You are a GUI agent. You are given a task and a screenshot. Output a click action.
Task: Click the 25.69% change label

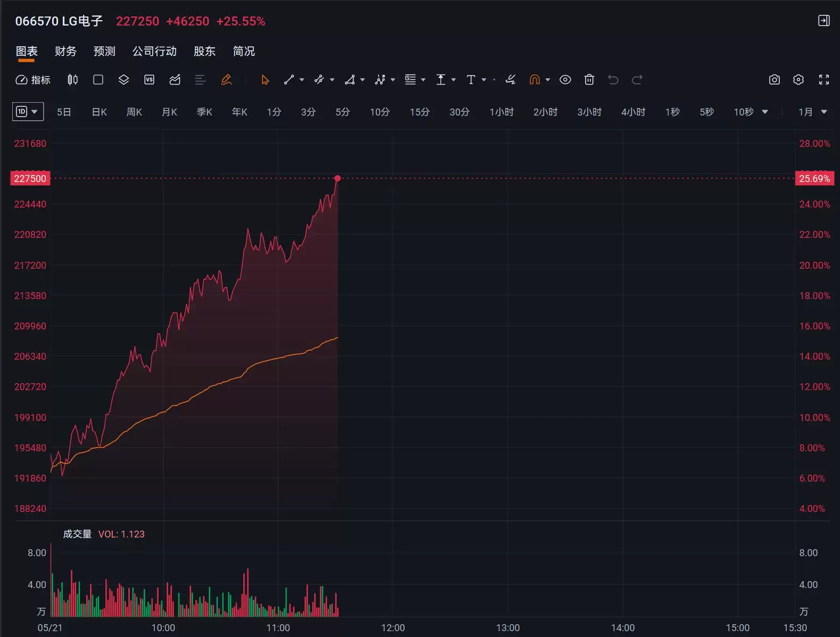[x=814, y=178]
